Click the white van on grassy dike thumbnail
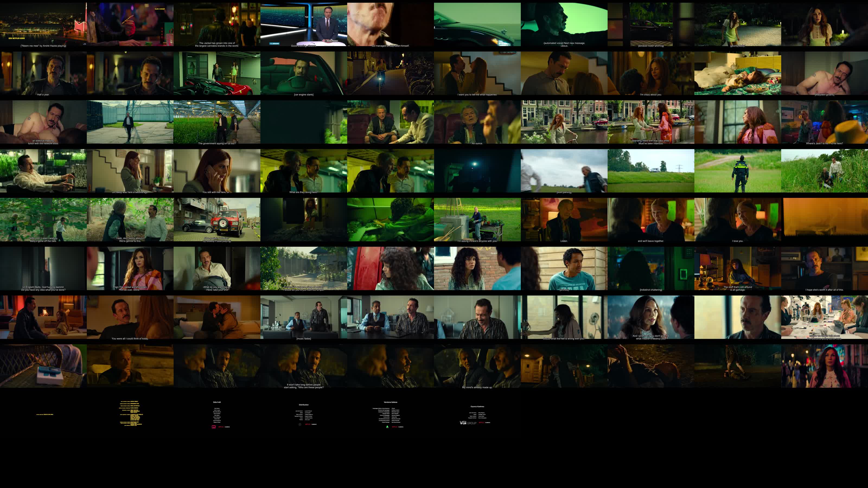The width and height of the screenshot is (868, 488). pos(651,171)
